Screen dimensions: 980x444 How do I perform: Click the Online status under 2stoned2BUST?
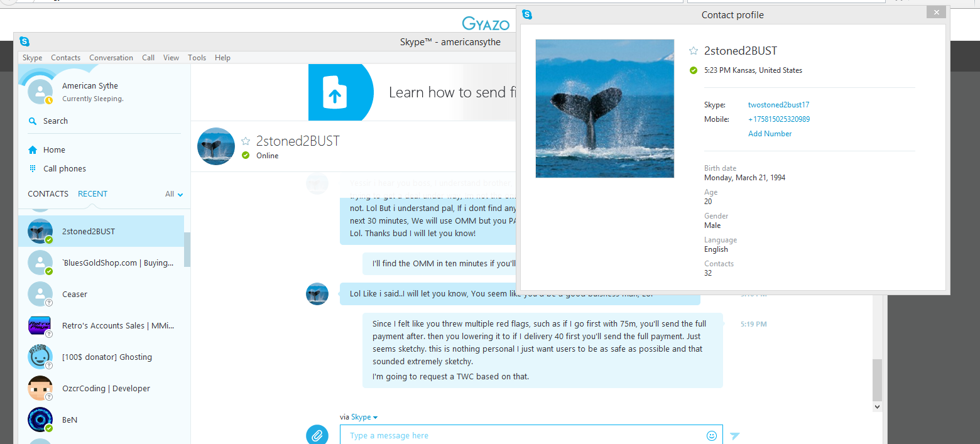point(267,156)
